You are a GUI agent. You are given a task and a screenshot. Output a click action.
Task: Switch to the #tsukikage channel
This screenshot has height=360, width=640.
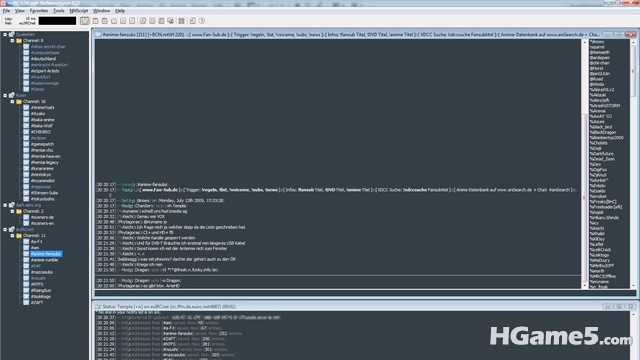coord(41,297)
